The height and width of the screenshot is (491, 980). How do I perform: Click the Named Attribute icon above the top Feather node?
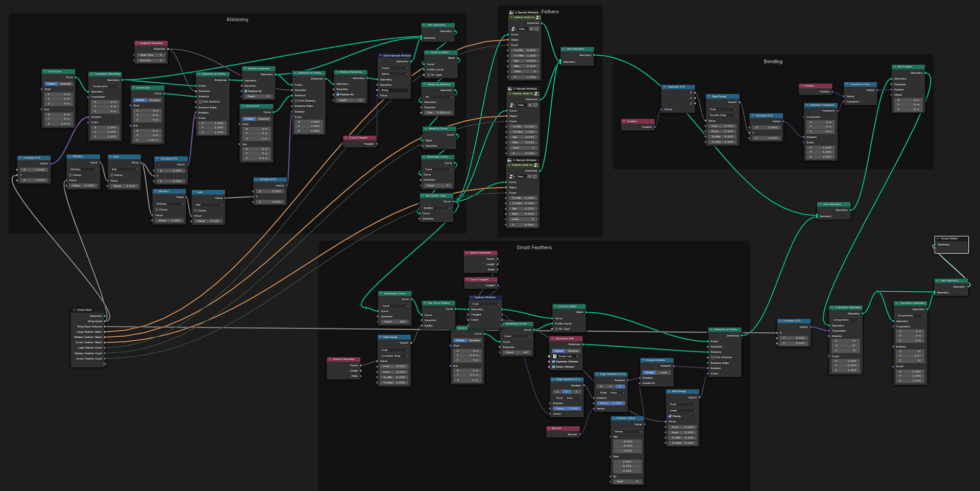511,12
